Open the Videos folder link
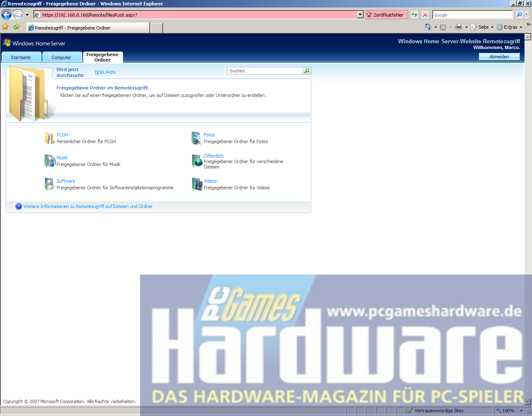Screen dimensions: 532x416 (x=210, y=181)
